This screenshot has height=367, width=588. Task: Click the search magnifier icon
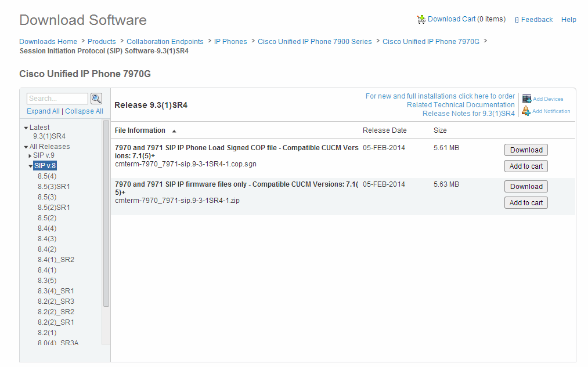pyautogui.click(x=96, y=99)
